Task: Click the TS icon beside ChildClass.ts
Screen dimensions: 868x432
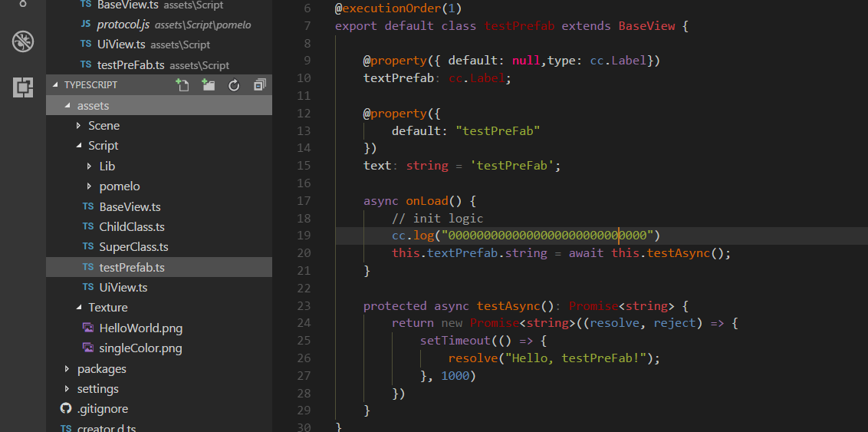Action: pos(88,226)
